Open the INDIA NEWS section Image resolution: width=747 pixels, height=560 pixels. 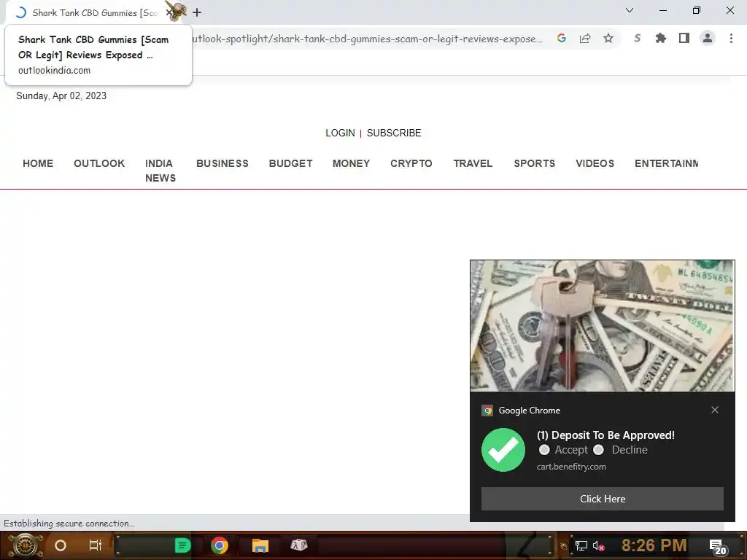(160, 171)
